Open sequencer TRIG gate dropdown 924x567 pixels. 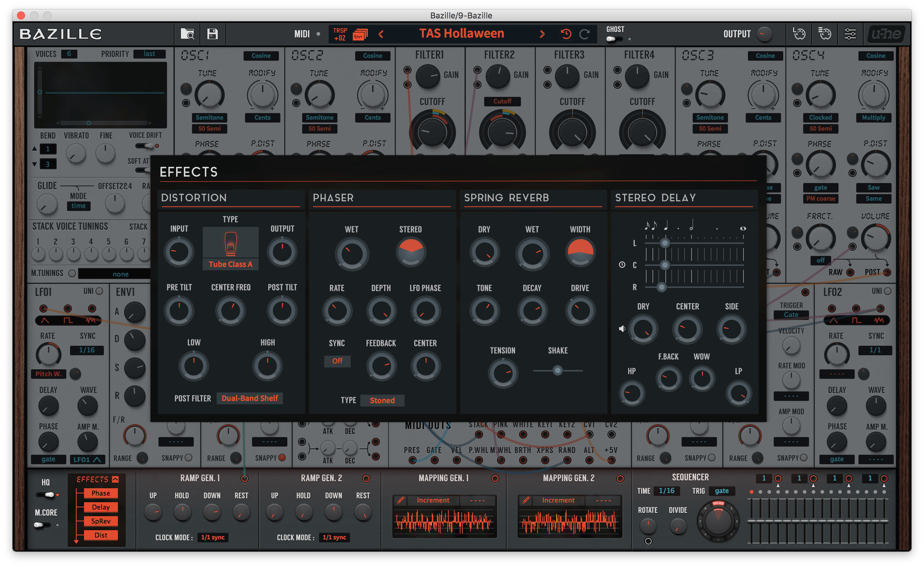tap(721, 490)
